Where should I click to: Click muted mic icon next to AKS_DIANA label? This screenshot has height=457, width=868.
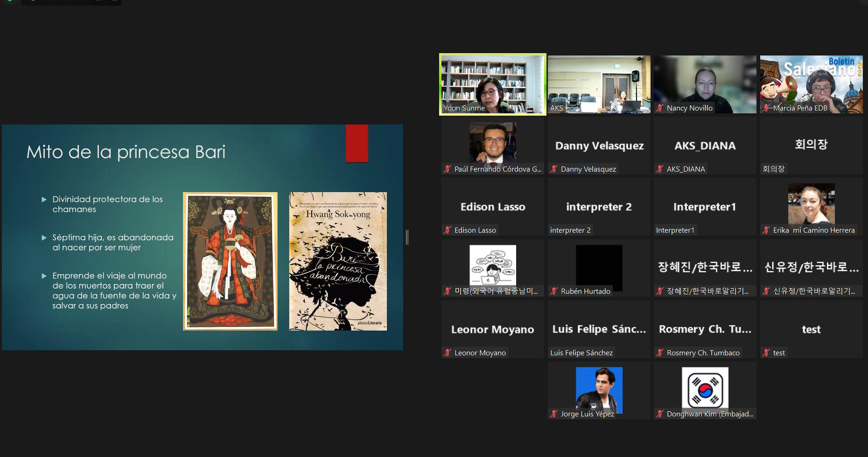660,169
